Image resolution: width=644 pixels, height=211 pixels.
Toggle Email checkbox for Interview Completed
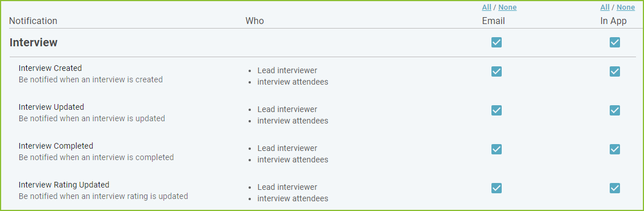[496, 149]
